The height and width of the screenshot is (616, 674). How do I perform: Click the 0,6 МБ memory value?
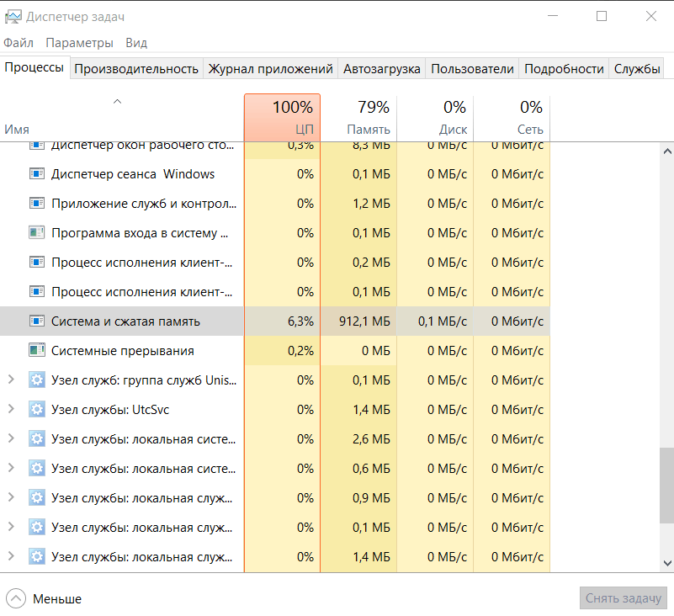coord(371,469)
